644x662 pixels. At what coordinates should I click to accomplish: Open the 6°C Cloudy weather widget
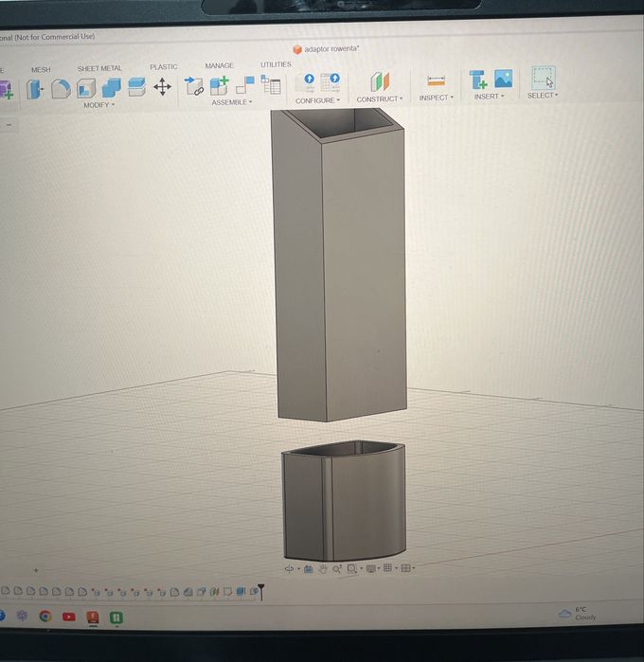578,614
